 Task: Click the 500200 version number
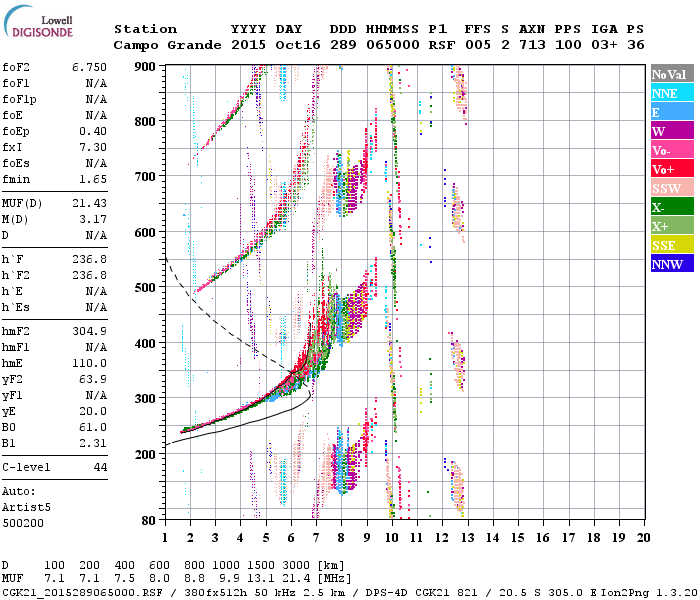[23, 524]
